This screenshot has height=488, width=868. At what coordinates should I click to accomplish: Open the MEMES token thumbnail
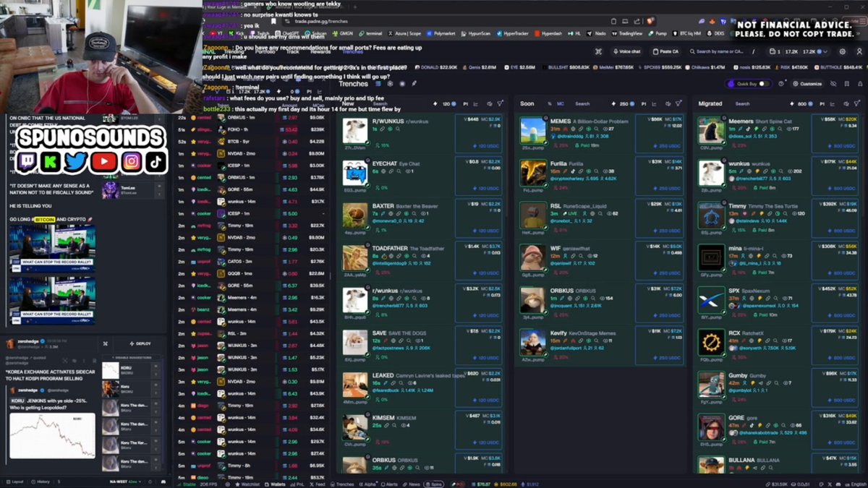click(x=533, y=129)
